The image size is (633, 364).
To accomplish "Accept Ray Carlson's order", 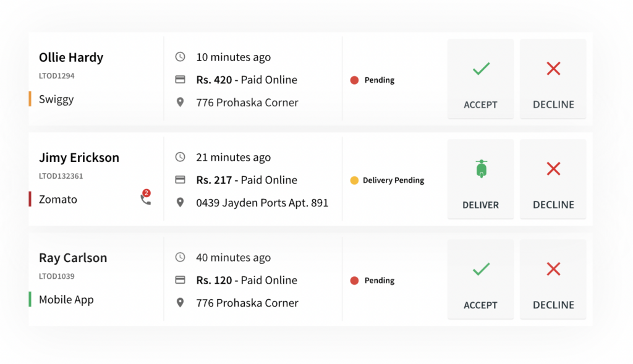I will 480,279.
